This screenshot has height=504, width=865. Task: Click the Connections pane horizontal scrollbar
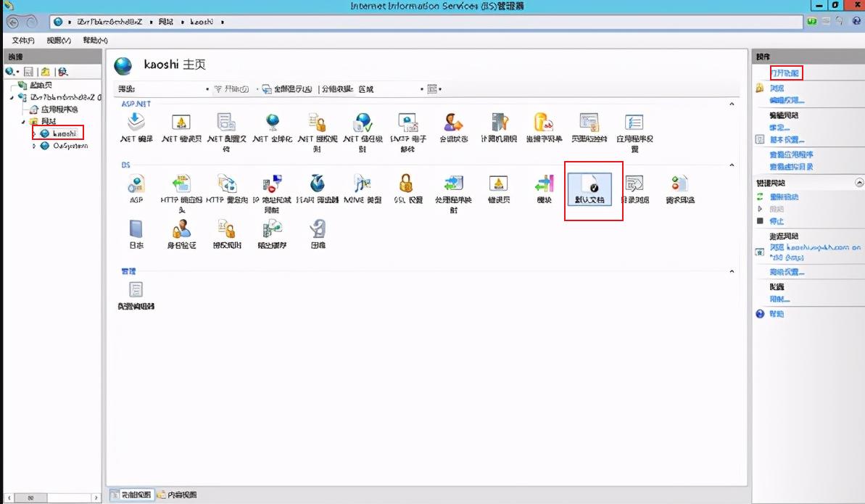coord(52,497)
